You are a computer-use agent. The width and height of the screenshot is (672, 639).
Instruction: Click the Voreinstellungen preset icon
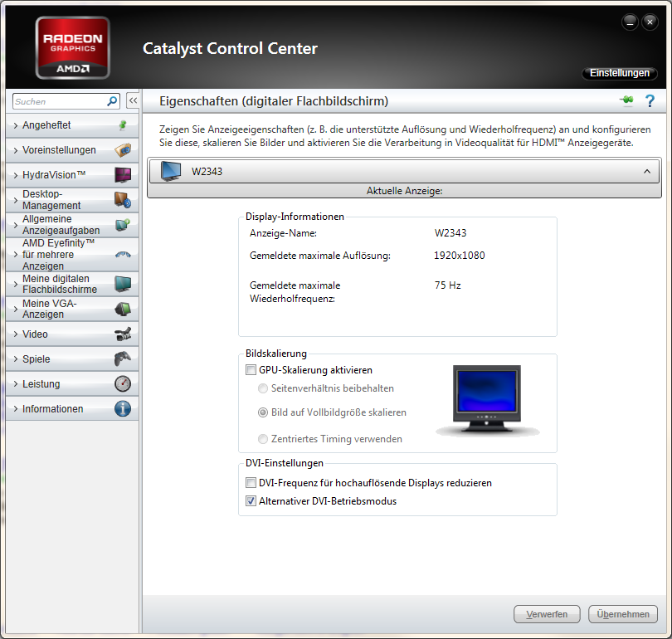pos(123,150)
